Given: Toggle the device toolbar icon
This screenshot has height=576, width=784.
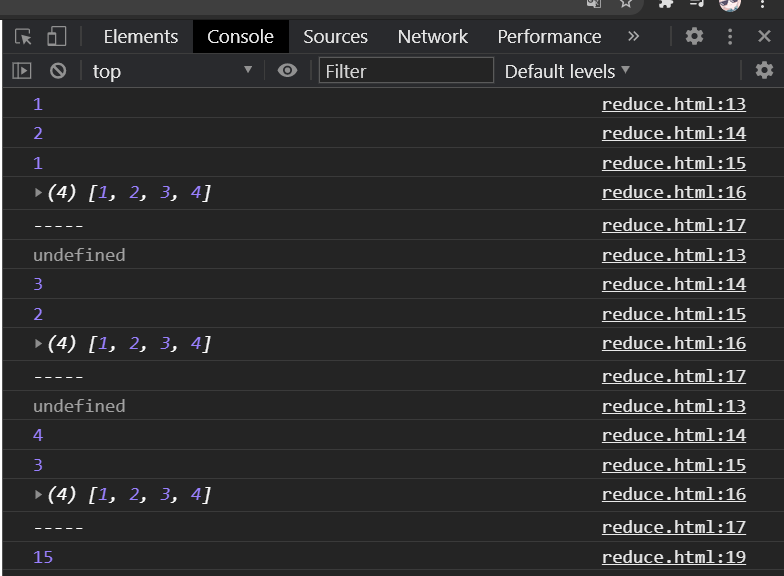Looking at the screenshot, I should pyautogui.click(x=56, y=37).
